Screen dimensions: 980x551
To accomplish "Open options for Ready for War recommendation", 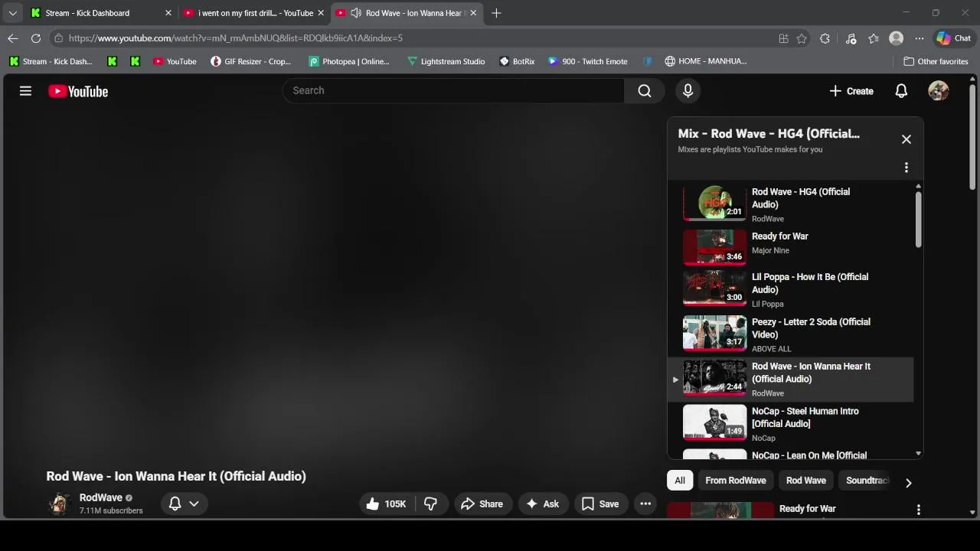I will [x=919, y=510].
